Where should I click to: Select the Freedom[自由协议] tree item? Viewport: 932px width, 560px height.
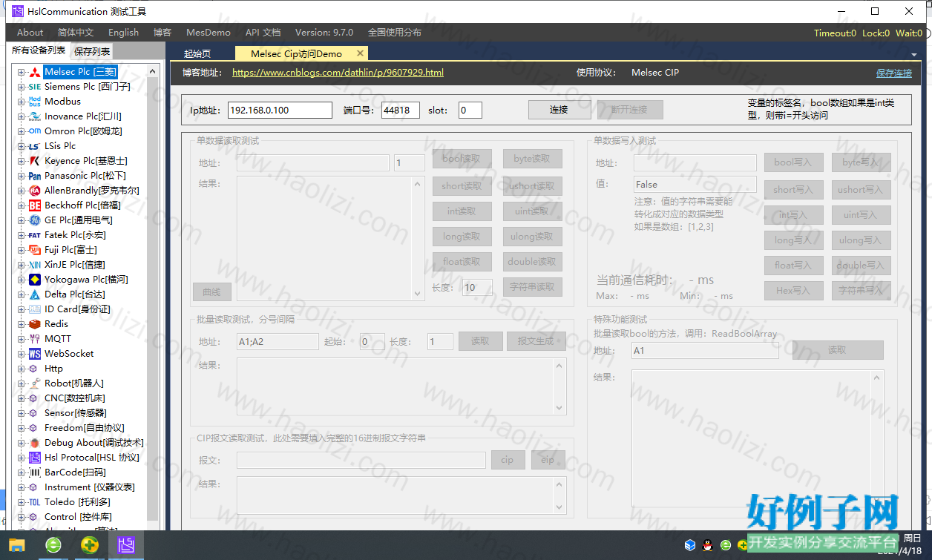coord(85,428)
